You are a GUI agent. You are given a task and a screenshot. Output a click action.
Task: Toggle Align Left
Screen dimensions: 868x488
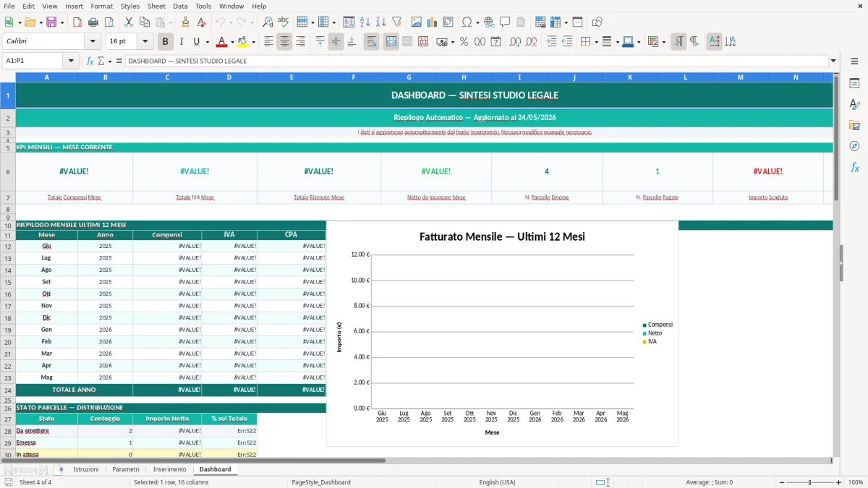[x=268, y=42]
